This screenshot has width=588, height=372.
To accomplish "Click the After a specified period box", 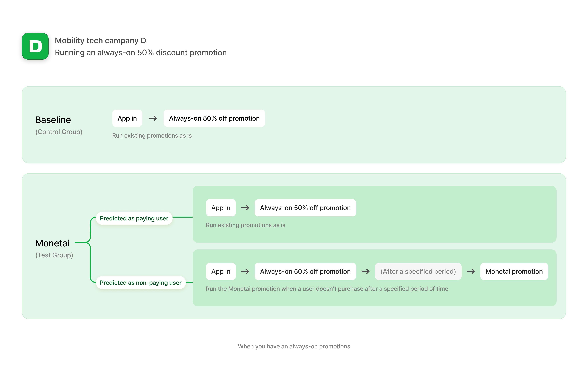I will tap(418, 271).
